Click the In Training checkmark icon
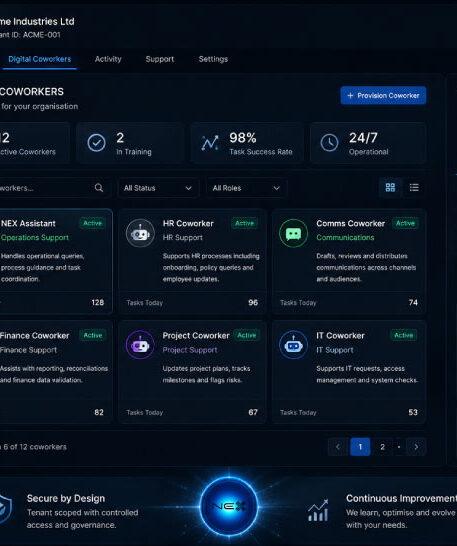 pos(96,143)
